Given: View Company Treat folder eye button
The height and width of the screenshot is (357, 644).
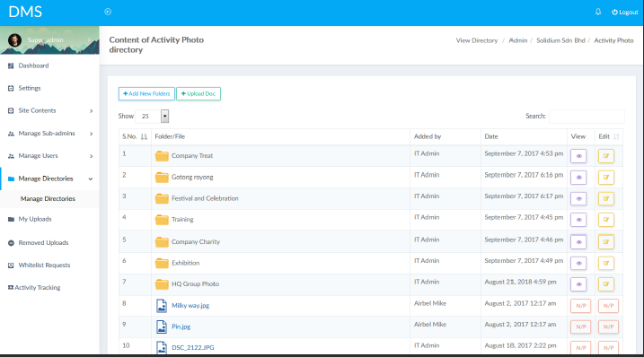Looking at the screenshot, I should pyautogui.click(x=578, y=156).
